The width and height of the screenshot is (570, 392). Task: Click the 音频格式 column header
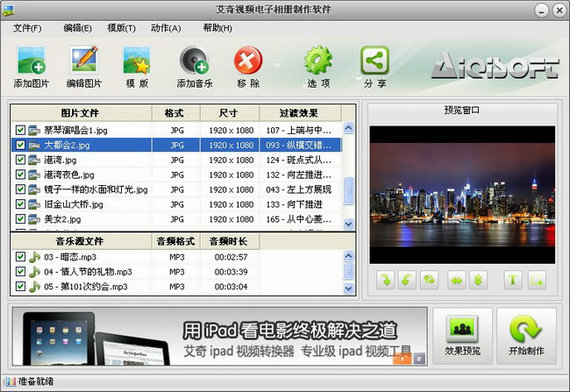176,241
